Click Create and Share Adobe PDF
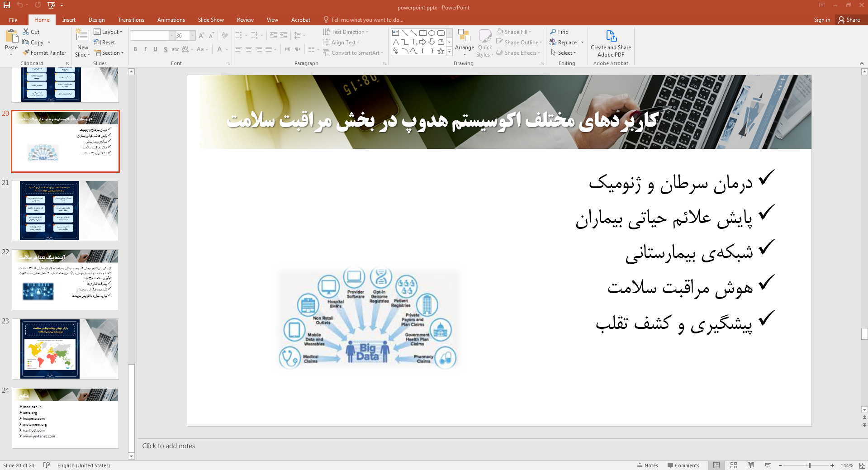 click(611, 43)
